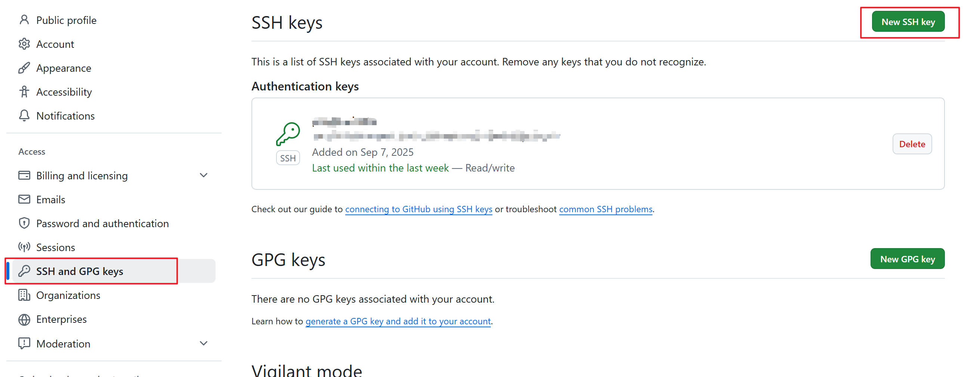Open Organizations page

(68, 295)
